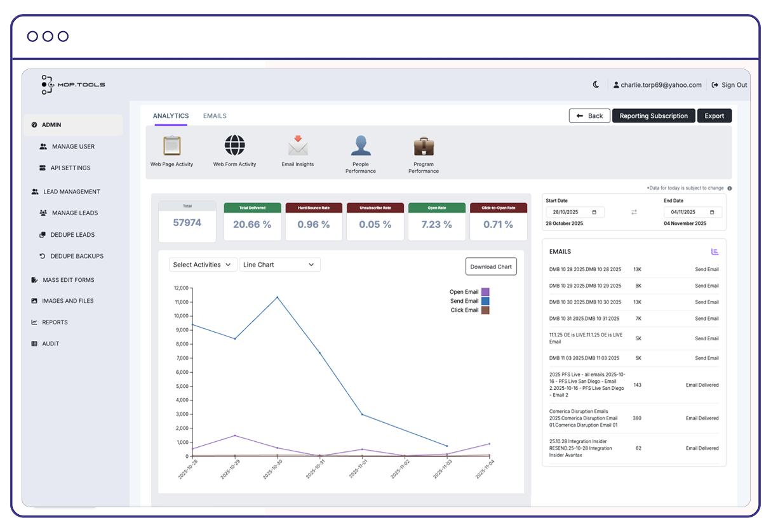Open the Program Performance briefcase icon

424,146
